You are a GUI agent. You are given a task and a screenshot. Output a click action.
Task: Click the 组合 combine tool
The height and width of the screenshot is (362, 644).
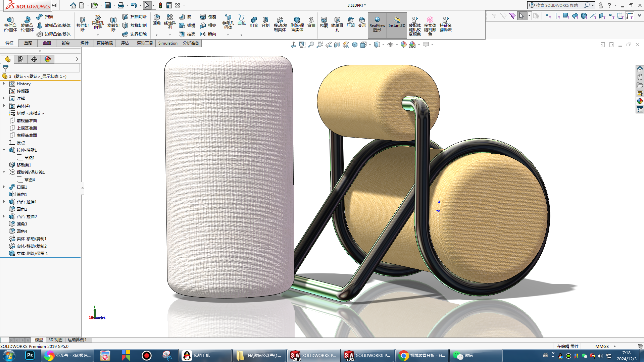pos(254,22)
